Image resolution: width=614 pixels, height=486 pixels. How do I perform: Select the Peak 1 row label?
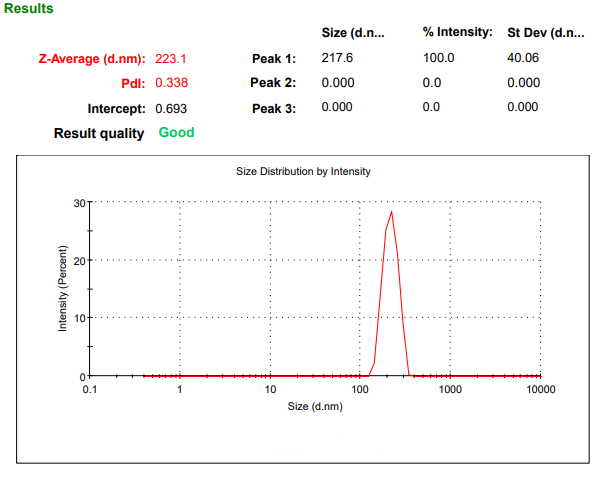coord(273,58)
